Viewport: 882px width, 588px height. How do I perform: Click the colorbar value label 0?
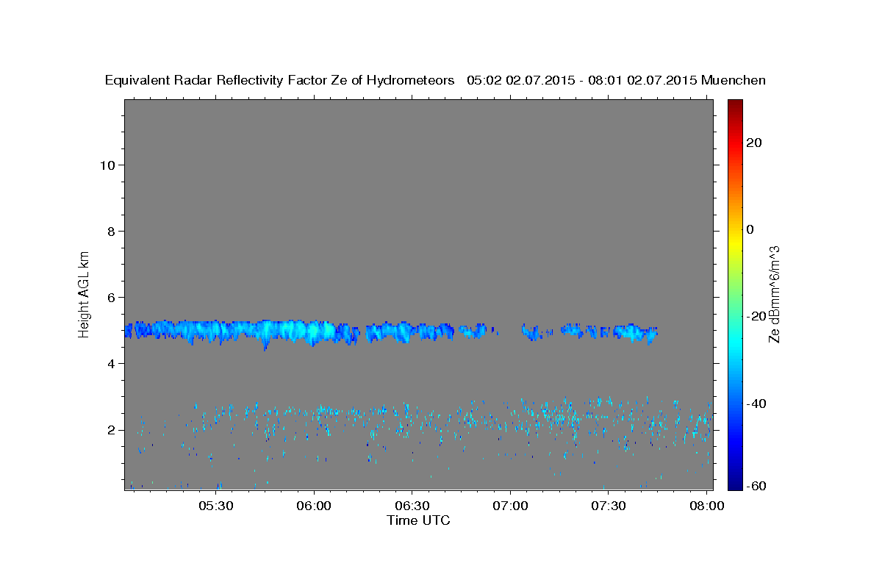click(x=750, y=229)
